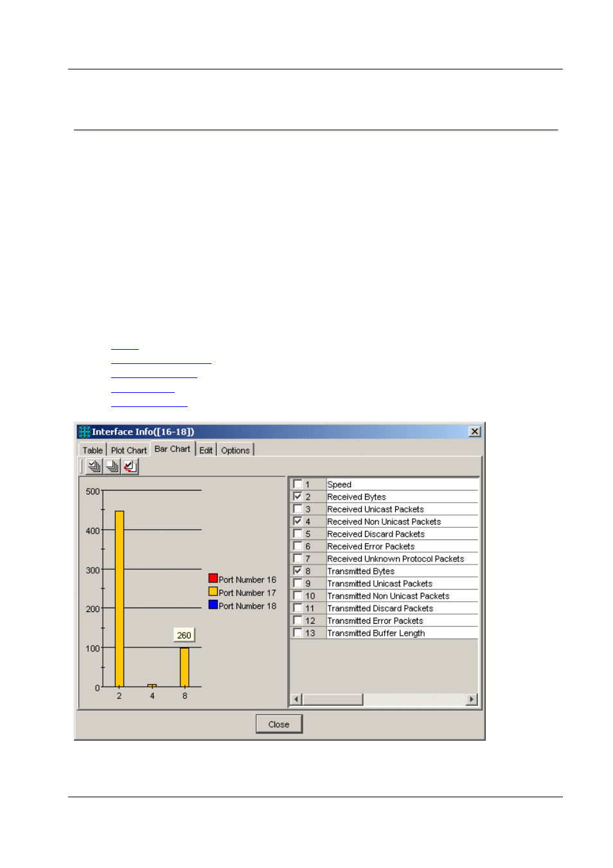Image resolution: width=613 pixels, height=868 pixels.
Task: Click the invert selection toolbar icon
Action: point(130,466)
